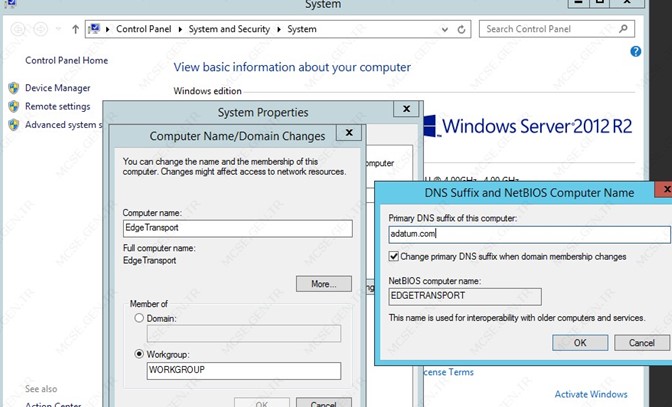
Task: Click the System window title icon
Action: point(9,3)
